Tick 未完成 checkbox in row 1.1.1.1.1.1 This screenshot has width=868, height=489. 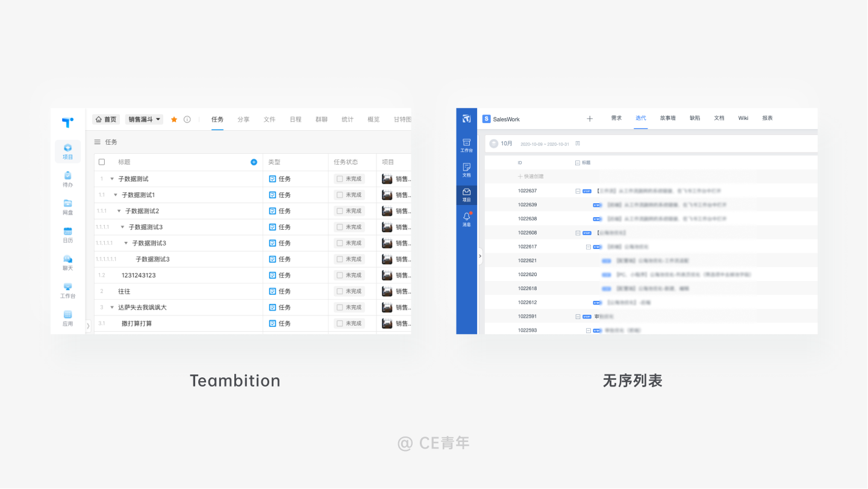click(x=340, y=259)
